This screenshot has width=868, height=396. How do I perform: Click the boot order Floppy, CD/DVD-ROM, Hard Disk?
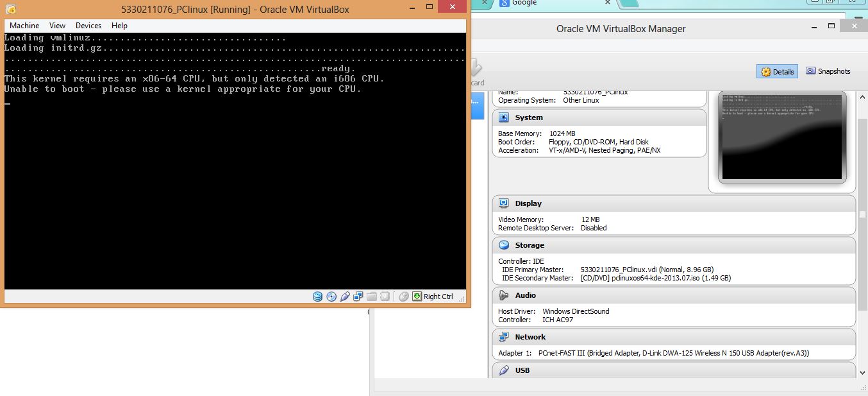(x=599, y=142)
